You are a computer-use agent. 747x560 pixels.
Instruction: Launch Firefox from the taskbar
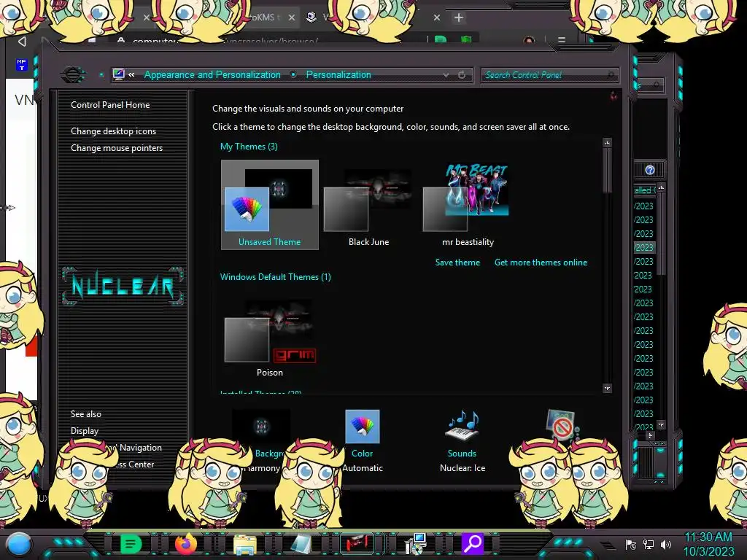(x=186, y=543)
